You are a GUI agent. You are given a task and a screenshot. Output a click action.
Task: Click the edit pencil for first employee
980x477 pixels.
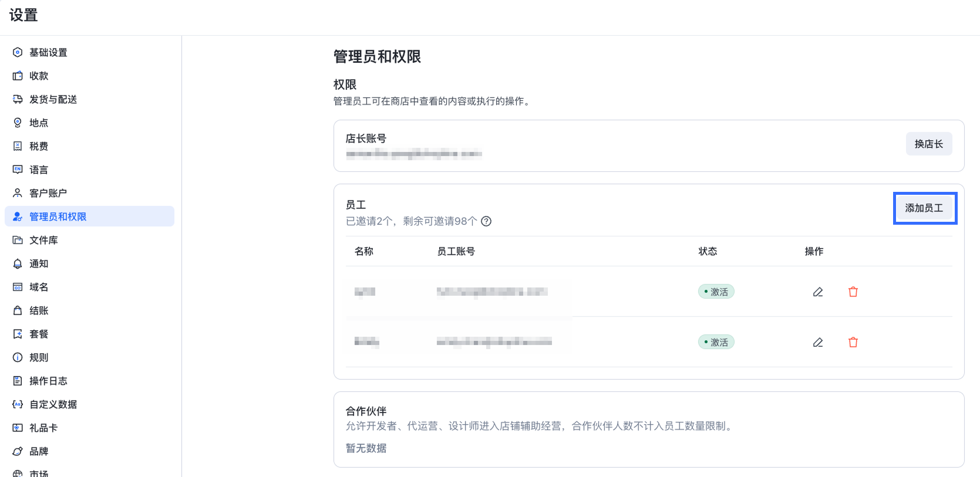pos(817,292)
